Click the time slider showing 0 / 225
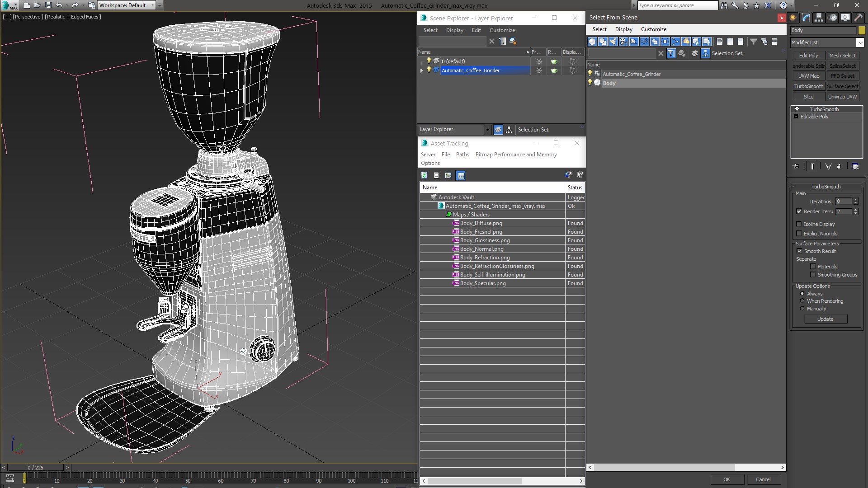Viewport: 868px width, 488px height. click(36, 468)
